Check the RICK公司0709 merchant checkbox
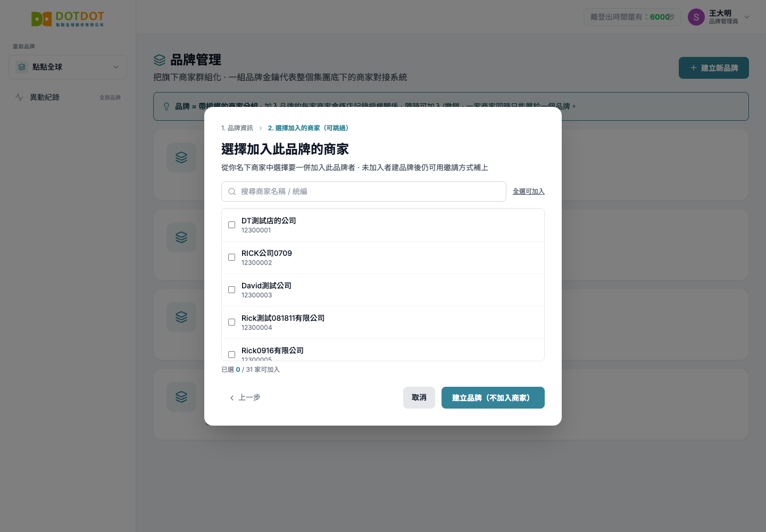Viewport: 766px width, 532px height. point(231,257)
